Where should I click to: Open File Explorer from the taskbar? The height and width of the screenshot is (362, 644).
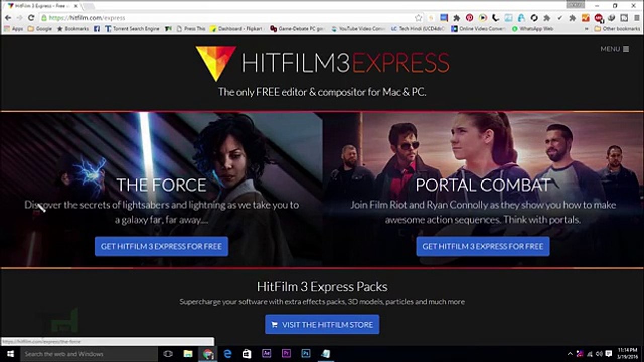[188, 354]
